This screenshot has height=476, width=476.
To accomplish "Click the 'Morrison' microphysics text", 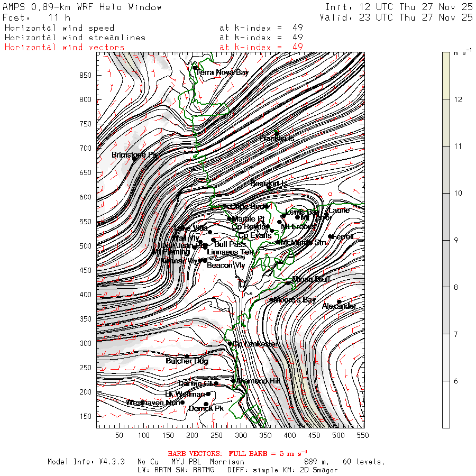I will click(227, 462).
